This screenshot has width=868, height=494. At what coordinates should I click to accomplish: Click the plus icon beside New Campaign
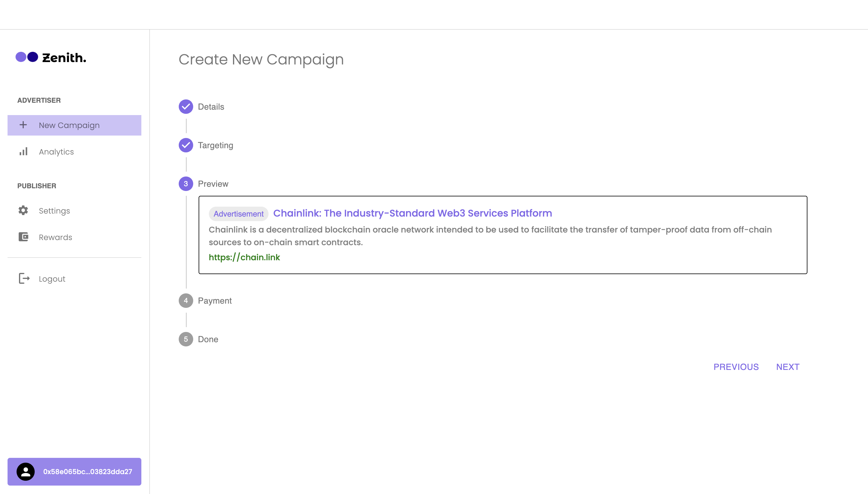(23, 125)
